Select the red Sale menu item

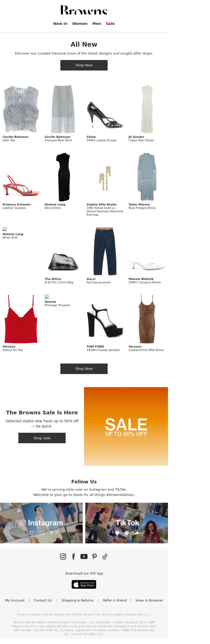(110, 24)
